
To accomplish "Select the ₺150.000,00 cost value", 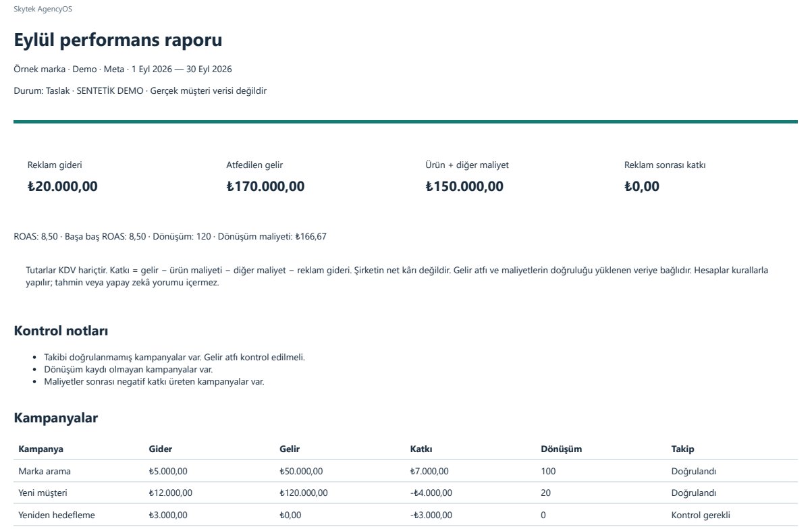I will click(x=464, y=186).
